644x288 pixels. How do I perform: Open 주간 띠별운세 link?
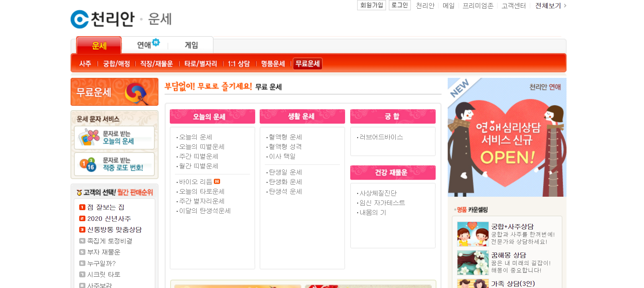(x=198, y=156)
